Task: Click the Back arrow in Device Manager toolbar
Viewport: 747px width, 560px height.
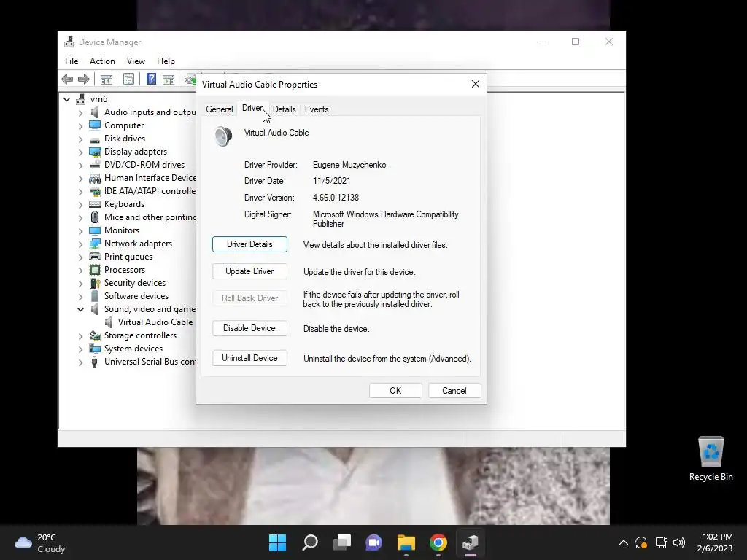Action: (x=67, y=79)
